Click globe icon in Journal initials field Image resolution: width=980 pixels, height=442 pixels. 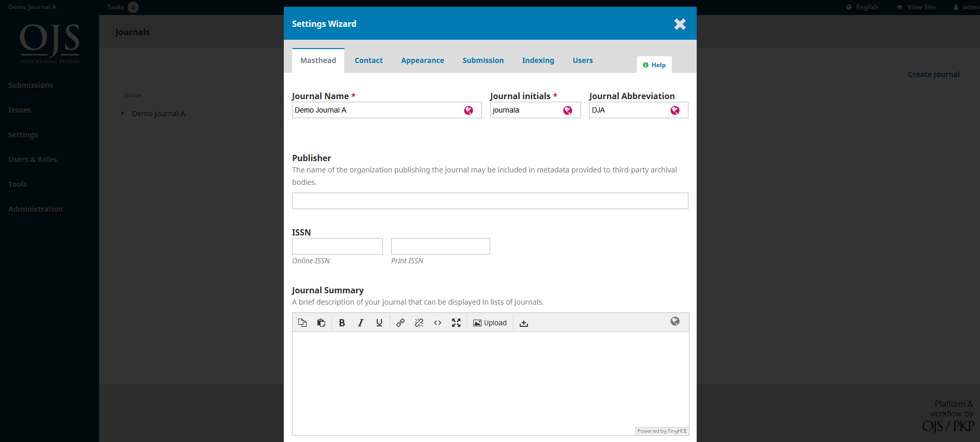pyautogui.click(x=568, y=110)
